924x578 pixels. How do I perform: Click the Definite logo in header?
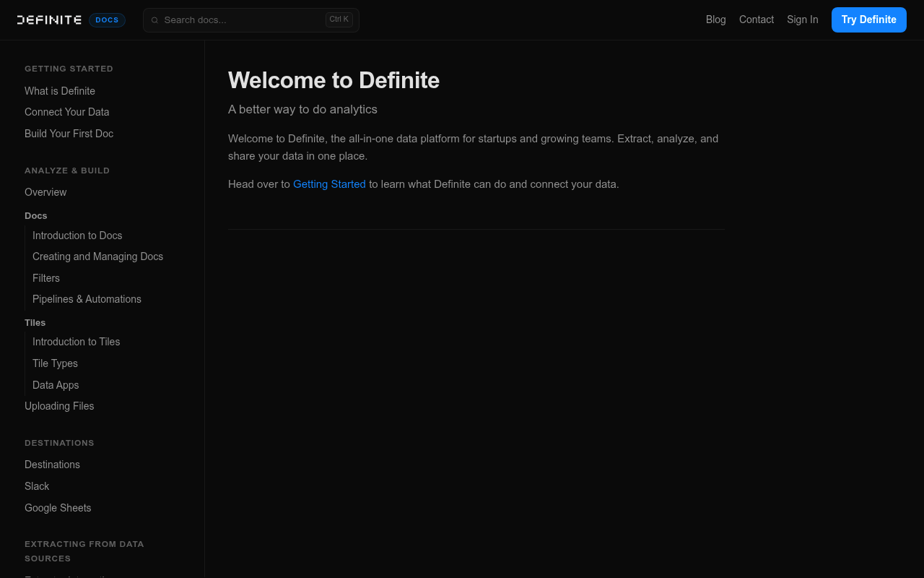click(x=49, y=20)
